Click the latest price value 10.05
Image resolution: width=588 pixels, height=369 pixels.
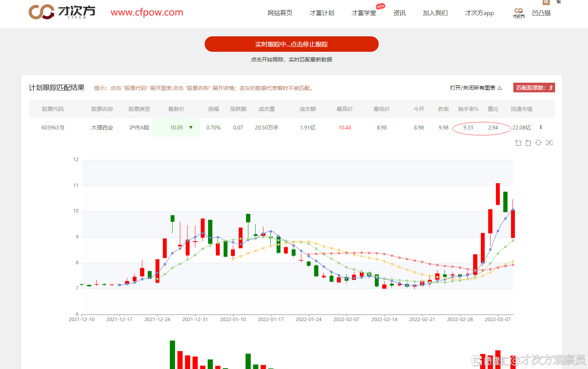coord(176,128)
